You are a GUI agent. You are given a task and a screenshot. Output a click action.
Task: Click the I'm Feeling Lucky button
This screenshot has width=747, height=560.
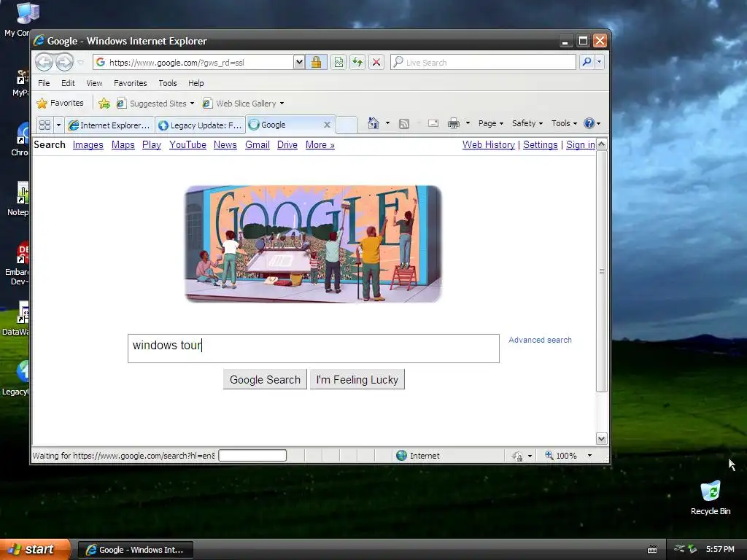tap(357, 379)
